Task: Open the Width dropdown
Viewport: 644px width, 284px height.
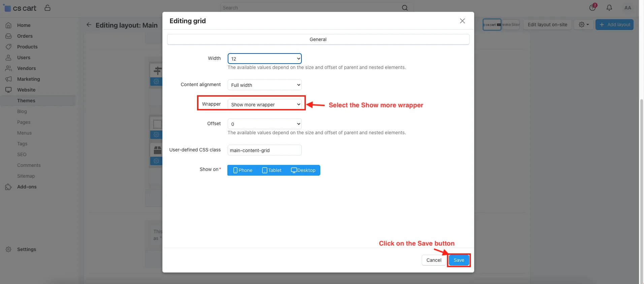Action: click(x=265, y=59)
